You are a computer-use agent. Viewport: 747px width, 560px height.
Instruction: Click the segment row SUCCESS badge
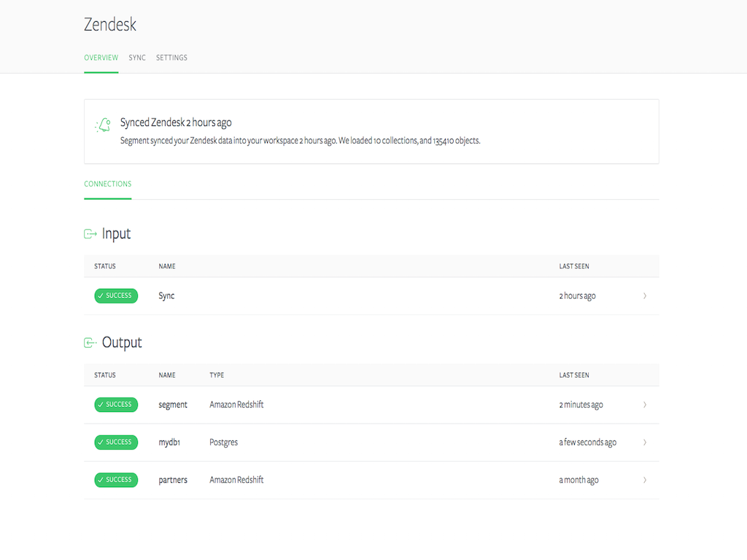point(116,405)
